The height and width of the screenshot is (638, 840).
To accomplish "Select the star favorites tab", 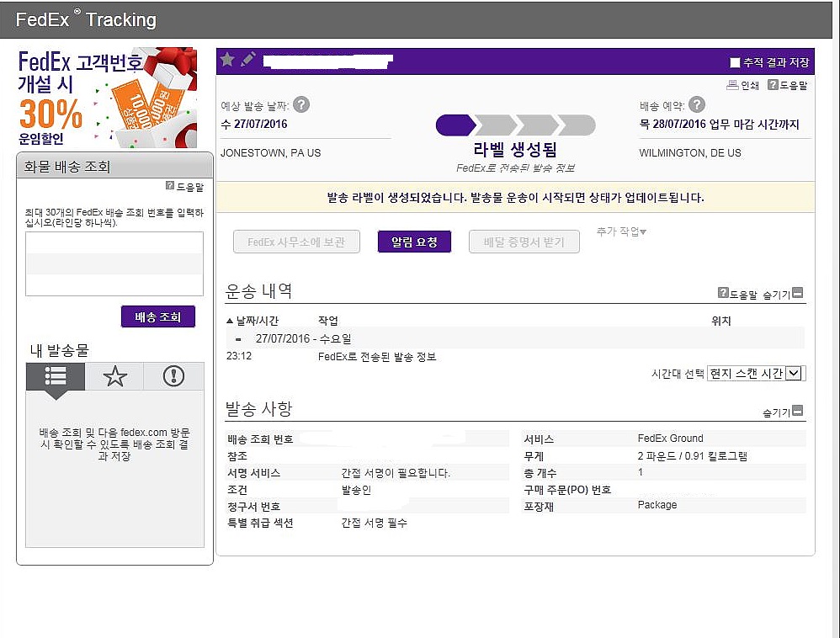I will (x=114, y=376).
